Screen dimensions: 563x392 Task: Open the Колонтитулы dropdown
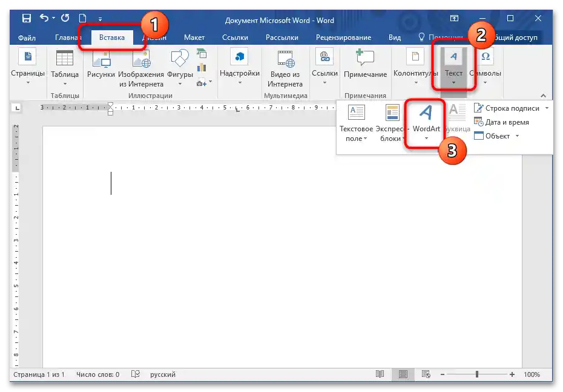416,67
